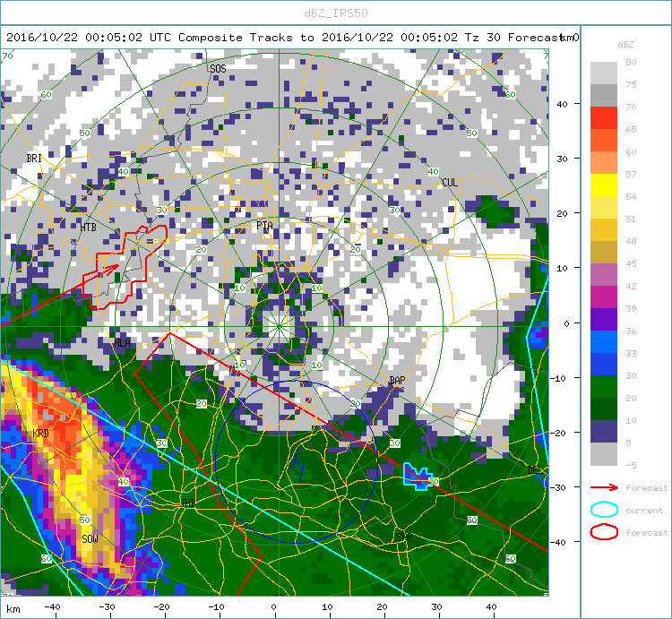This screenshot has height=619, width=672.
Task: Click the km label at the bottom left
Action: click(13, 609)
